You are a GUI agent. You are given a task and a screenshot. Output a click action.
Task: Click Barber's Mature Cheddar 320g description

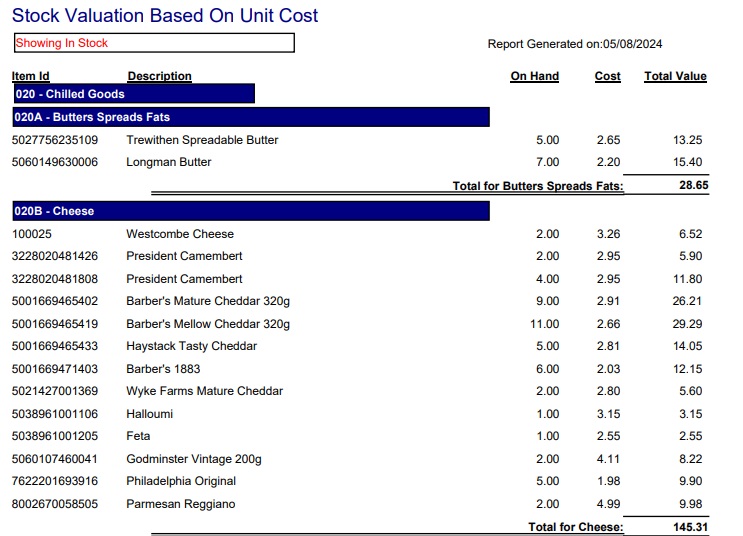click(208, 301)
